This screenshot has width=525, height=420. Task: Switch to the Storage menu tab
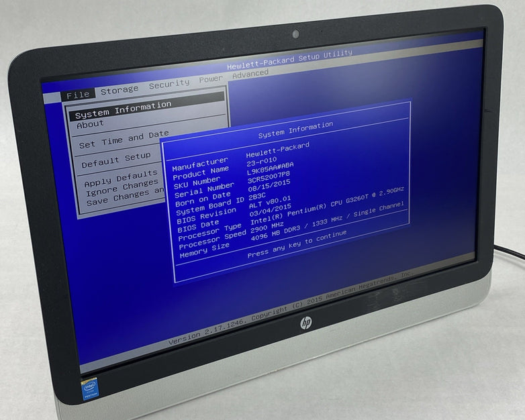point(120,90)
